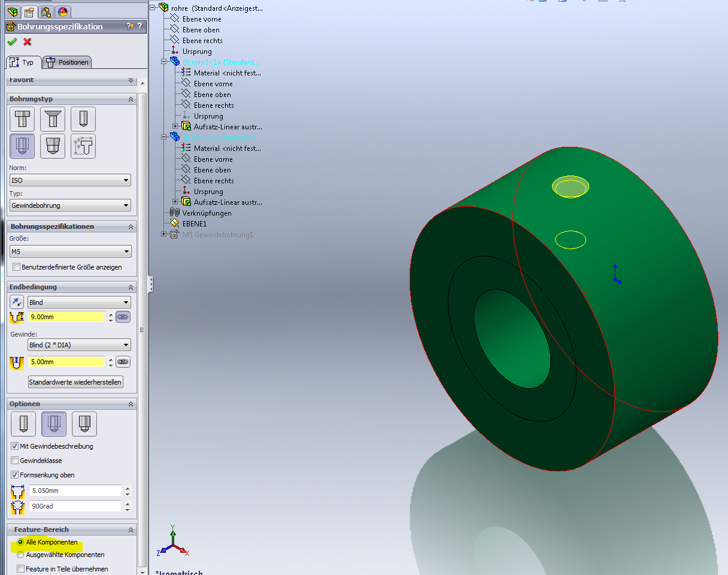
Task: Open the PropertyManager panel tab
Action: pos(29,12)
